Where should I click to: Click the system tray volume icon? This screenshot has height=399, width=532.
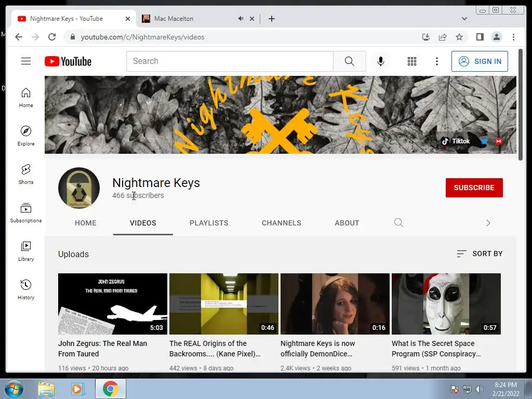tap(479, 389)
